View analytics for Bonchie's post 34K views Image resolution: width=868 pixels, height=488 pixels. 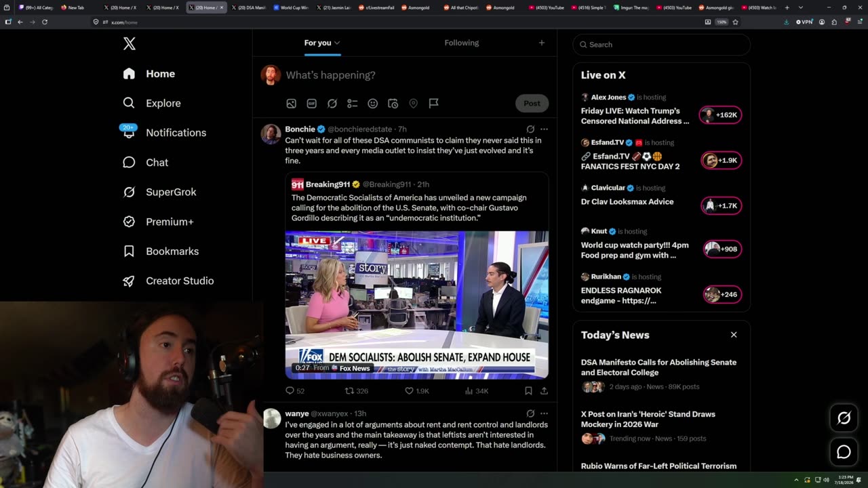[477, 391]
